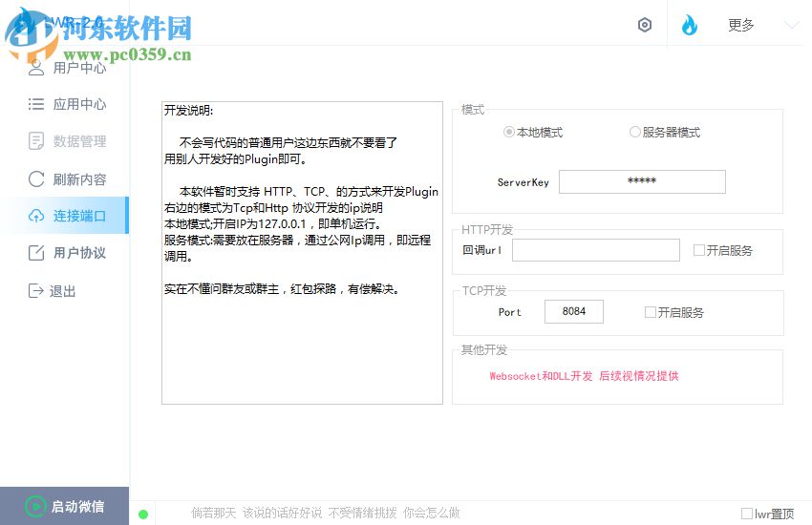
Task: Select 连接端口 in the sidebar
Action: click(x=79, y=216)
